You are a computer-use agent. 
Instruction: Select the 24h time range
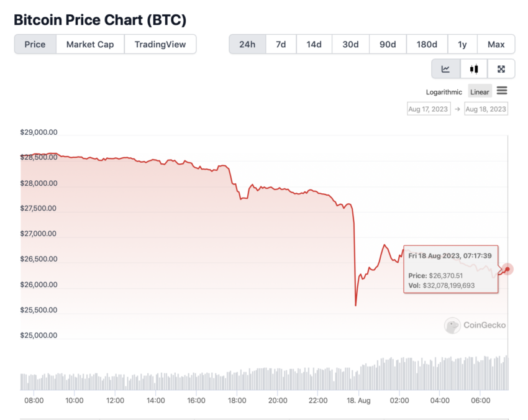[x=247, y=44]
